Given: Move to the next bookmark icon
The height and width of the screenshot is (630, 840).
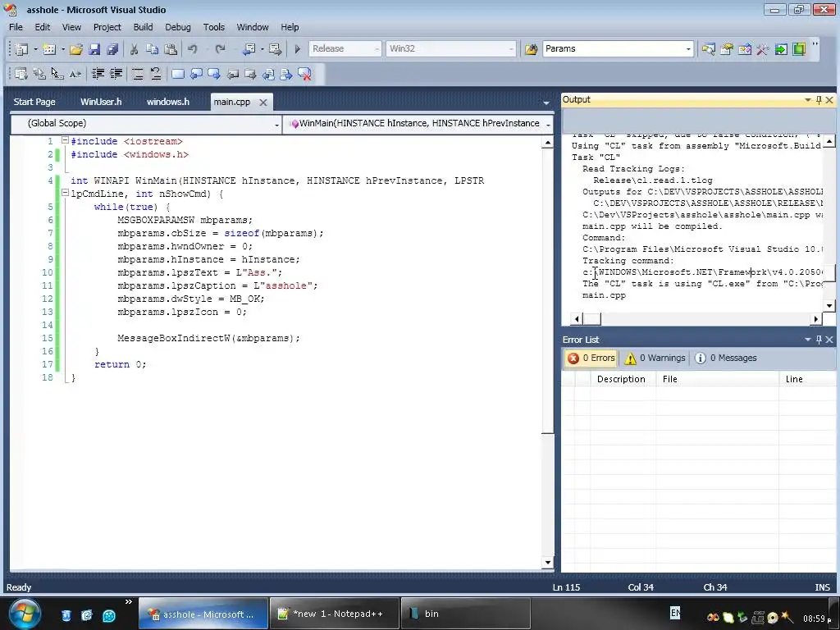Looking at the screenshot, I should 214,74.
